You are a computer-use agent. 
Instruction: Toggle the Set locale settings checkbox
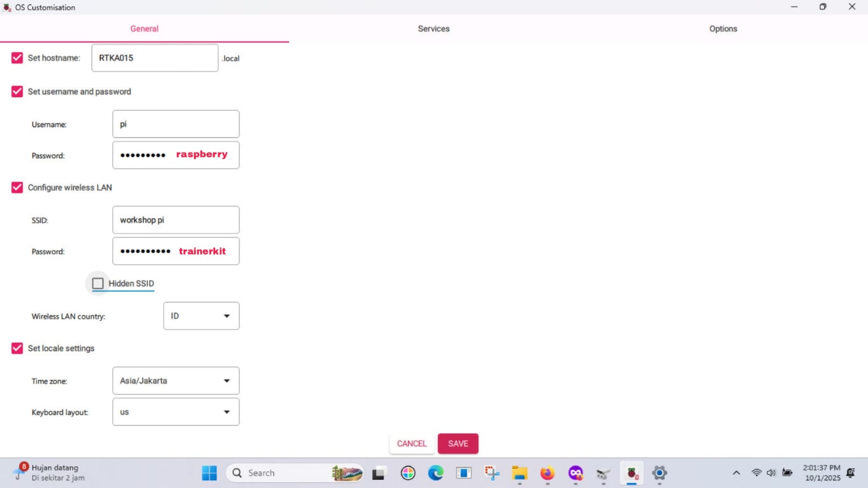[17, 348]
